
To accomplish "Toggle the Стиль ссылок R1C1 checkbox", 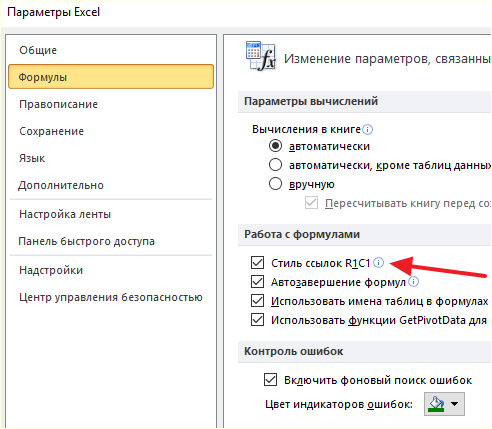I will (x=257, y=263).
